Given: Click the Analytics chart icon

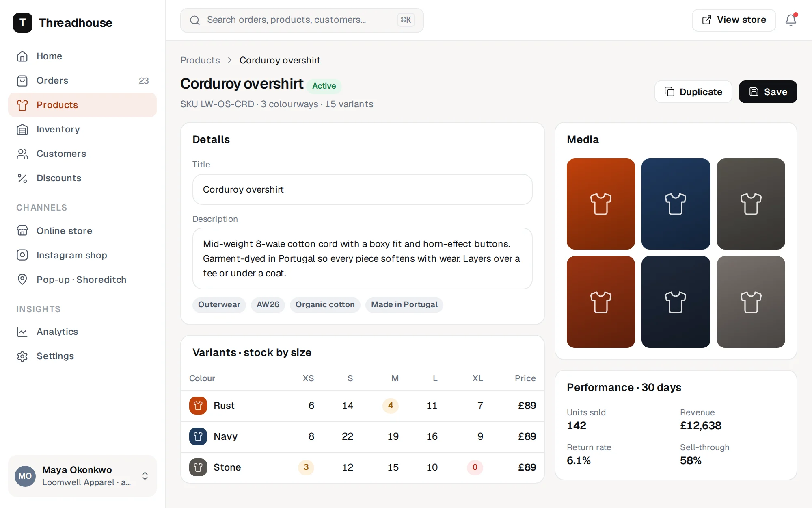Looking at the screenshot, I should (x=22, y=332).
